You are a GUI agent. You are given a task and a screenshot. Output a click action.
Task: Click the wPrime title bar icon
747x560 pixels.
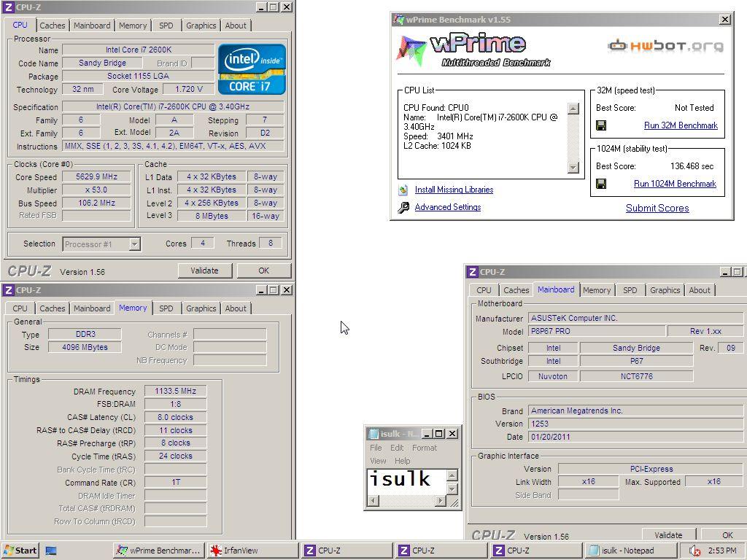[398, 20]
